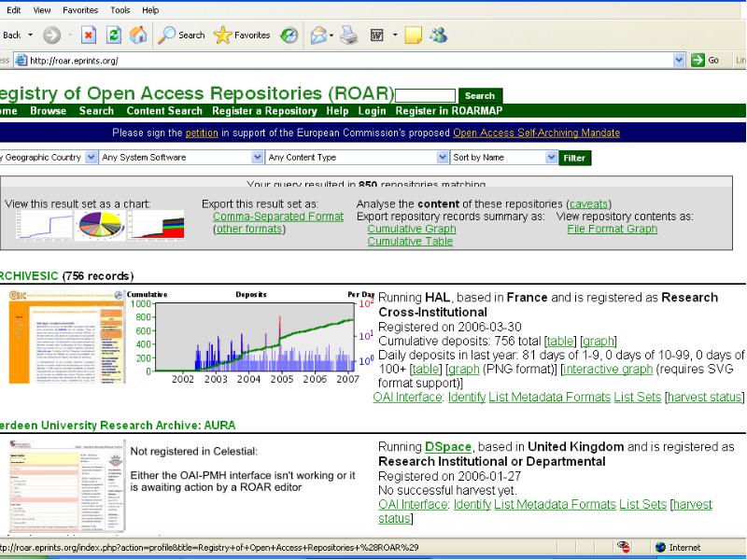View result set as pie chart thumbnail
The image size is (747, 560).
point(101,225)
